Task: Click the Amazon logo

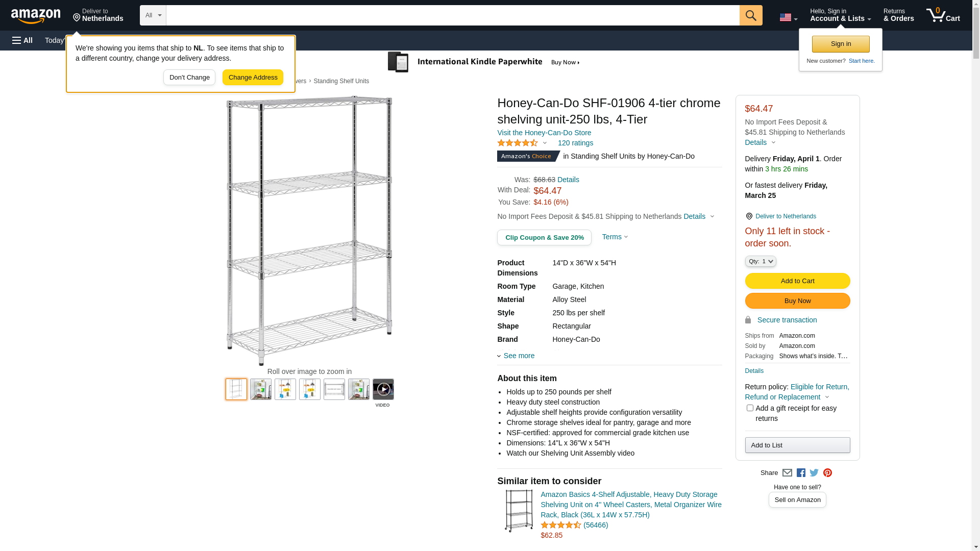Action: click(36, 16)
